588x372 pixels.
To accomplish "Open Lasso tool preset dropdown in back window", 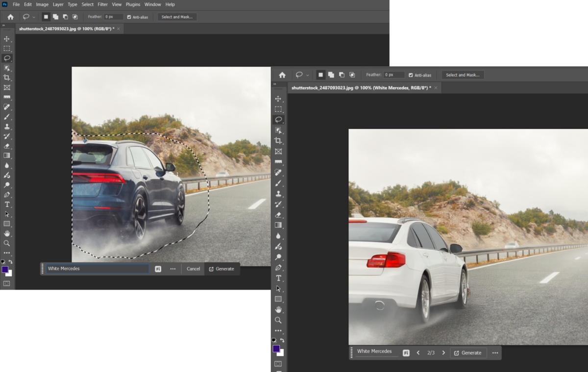I will (x=34, y=17).
